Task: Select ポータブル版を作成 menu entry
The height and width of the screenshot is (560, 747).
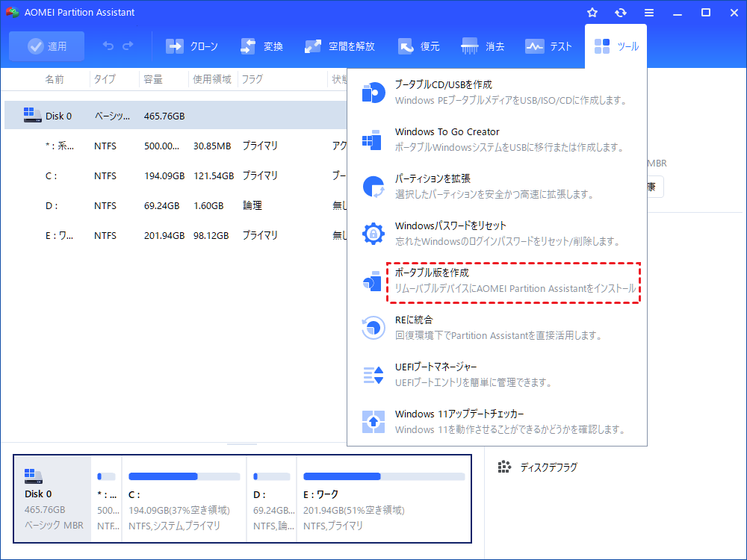Action: [x=497, y=281]
